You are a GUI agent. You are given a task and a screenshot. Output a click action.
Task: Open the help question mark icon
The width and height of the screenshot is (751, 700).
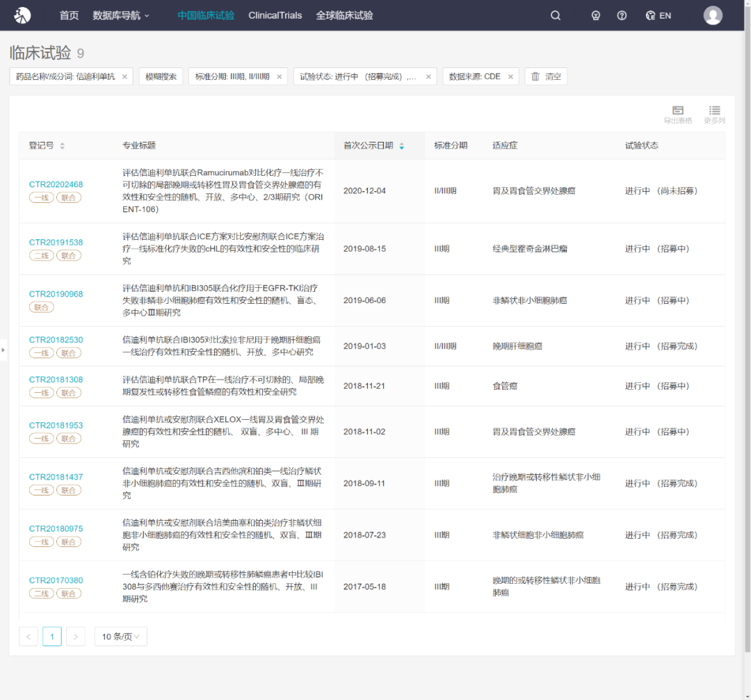(622, 16)
